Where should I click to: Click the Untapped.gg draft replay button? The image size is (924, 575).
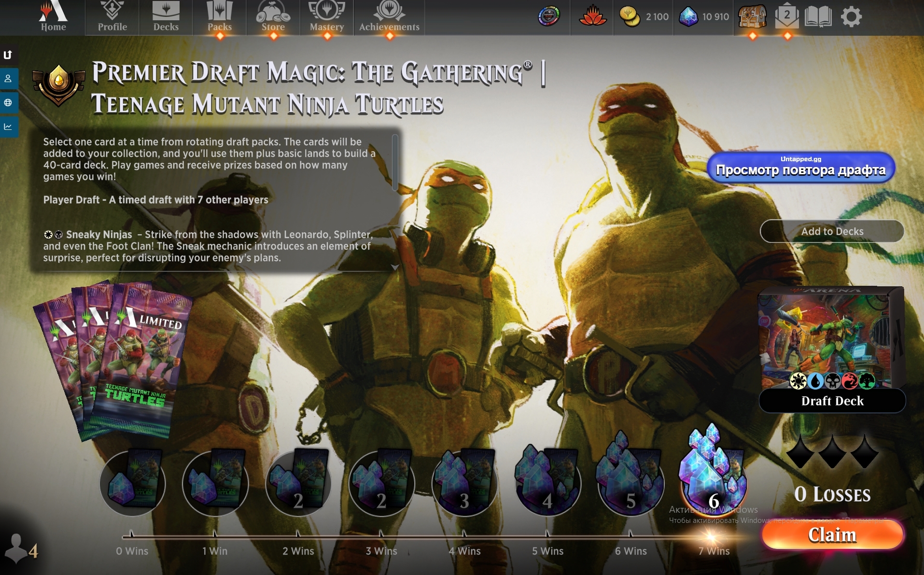[x=801, y=167]
